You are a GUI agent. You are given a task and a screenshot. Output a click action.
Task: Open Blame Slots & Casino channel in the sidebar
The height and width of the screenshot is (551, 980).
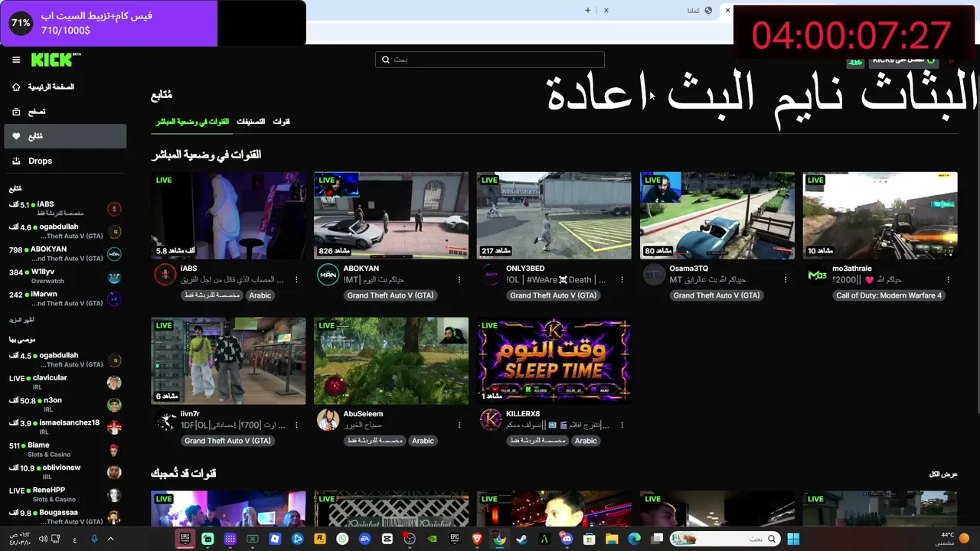coord(65,449)
